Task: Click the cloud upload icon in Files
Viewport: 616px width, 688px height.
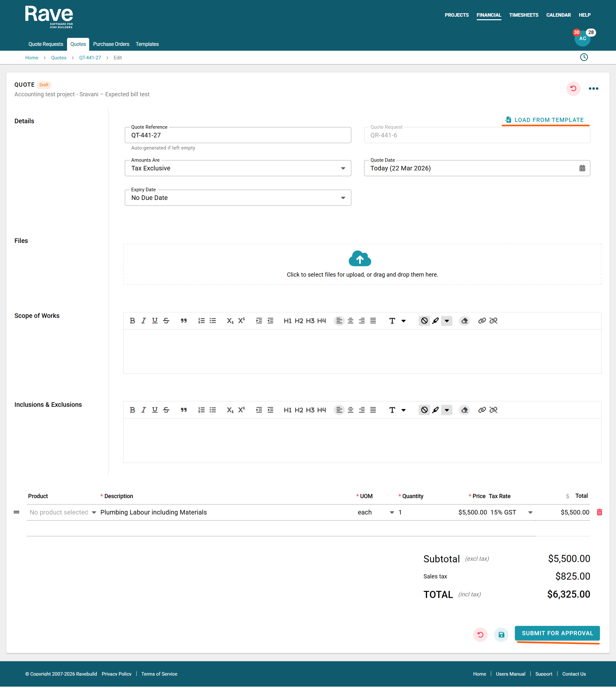Action: [x=360, y=259]
